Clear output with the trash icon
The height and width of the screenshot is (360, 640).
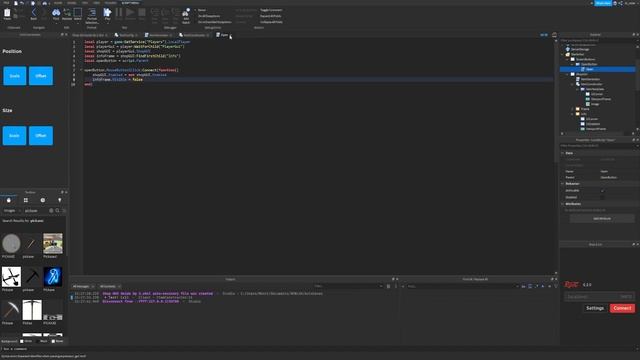pos(388,286)
